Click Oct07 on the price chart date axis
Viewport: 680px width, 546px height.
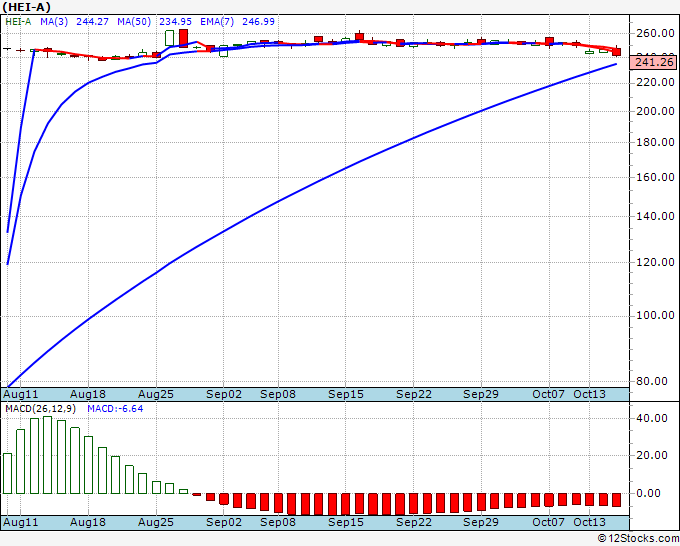point(549,395)
